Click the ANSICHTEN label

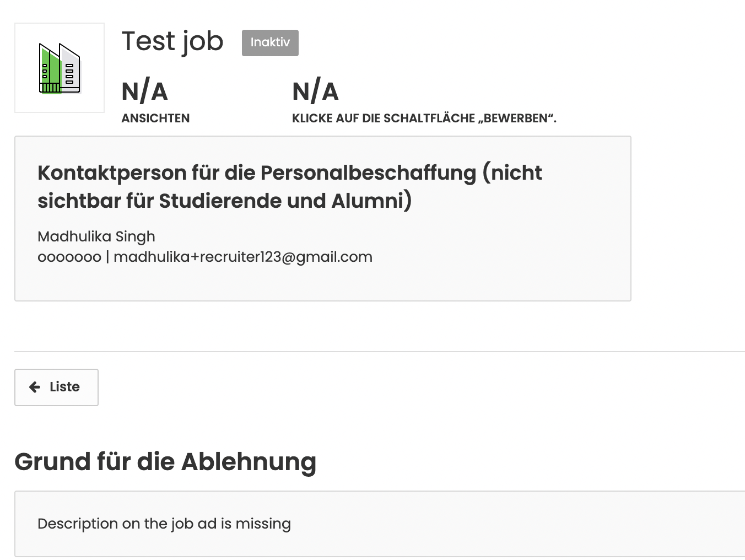155,118
